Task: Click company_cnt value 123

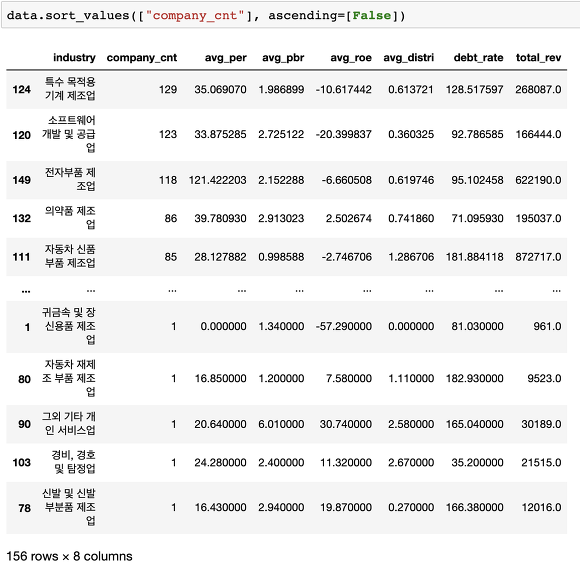Action: pos(168,134)
